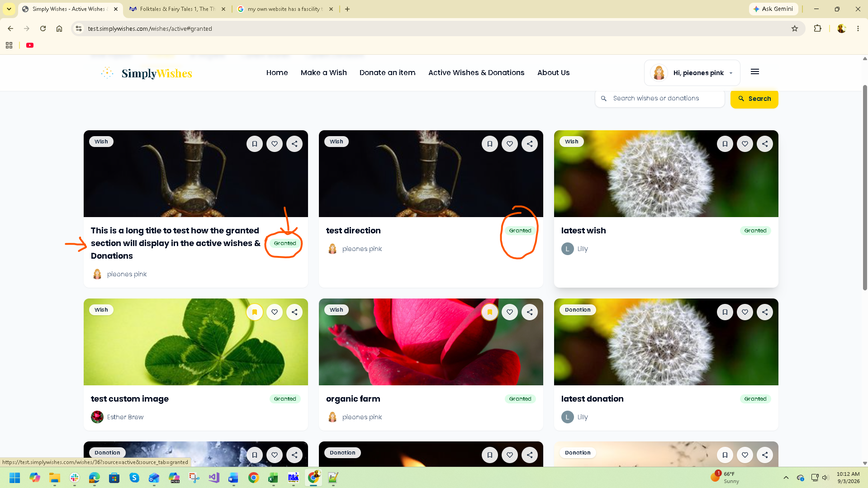
Task: View Lilly's profile on 'latest wish'
Action: (x=575, y=249)
